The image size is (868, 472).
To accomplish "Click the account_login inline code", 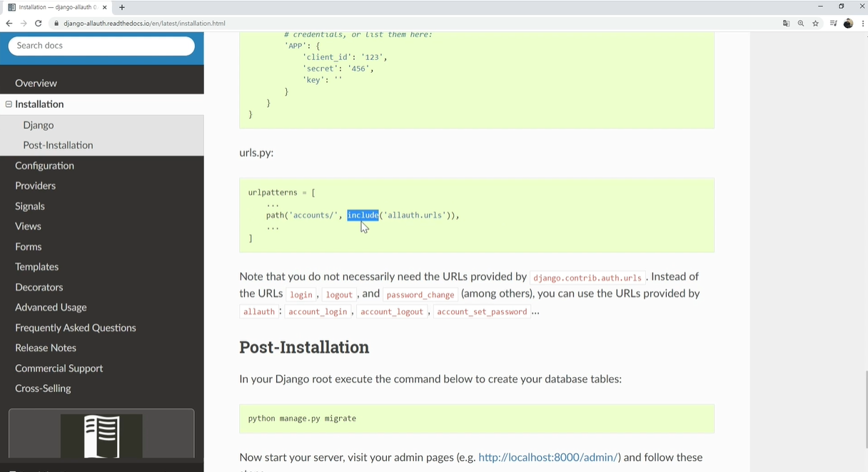I will point(318,312).
